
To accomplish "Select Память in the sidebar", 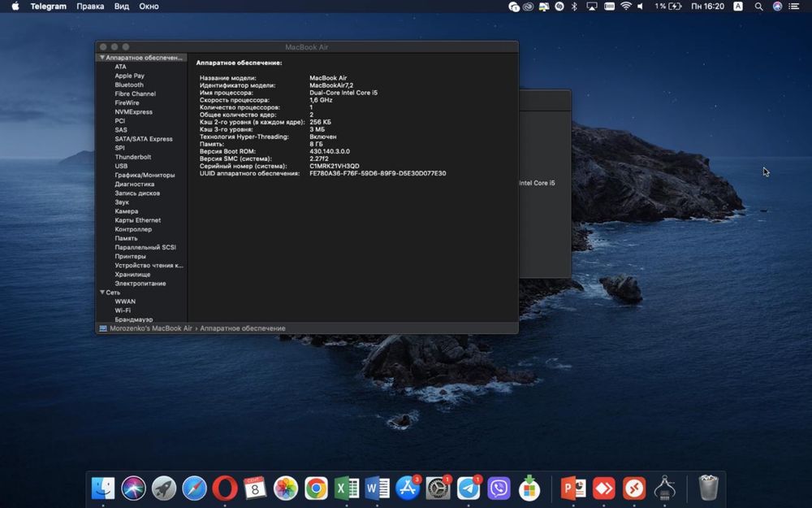I will click(126, 238).
